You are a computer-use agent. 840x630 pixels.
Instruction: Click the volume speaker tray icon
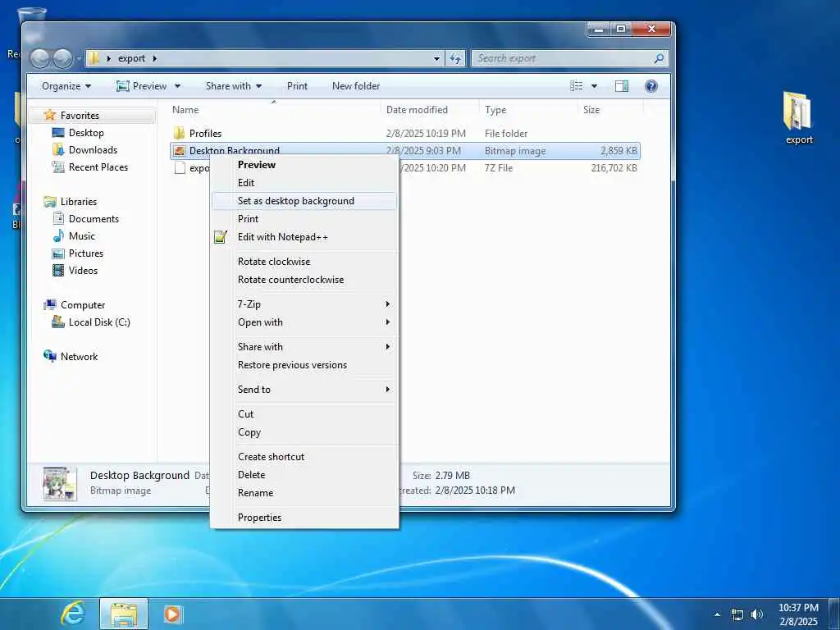point(757,614)
